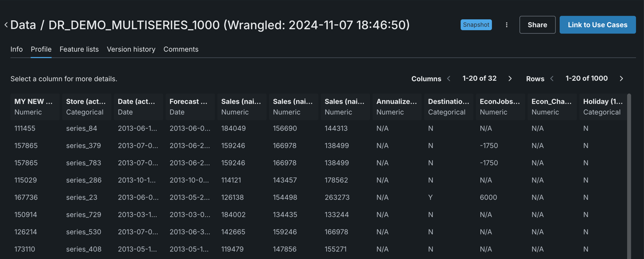Open the Version history tab
This screenshot has height=259, width=644.
point(131,49)
